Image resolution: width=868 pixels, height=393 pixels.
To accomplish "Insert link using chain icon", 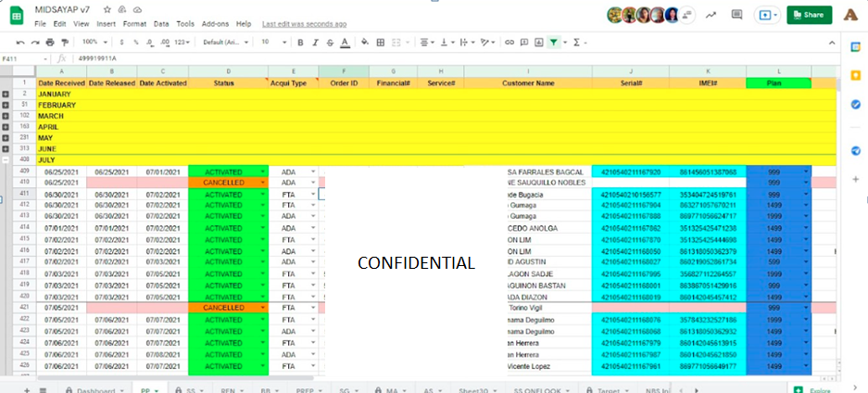I will click(509, 42).
